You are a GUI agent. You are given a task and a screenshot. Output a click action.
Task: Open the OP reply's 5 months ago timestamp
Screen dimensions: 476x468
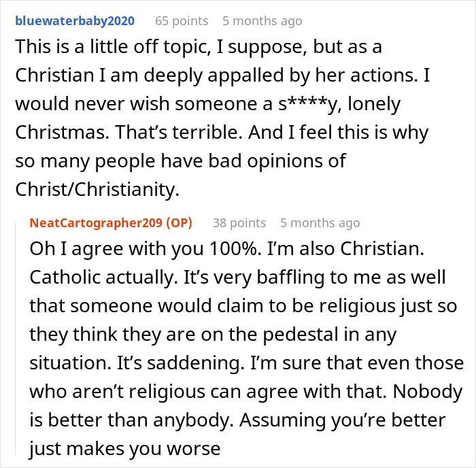pyautogui.click(x=320, y=223)
